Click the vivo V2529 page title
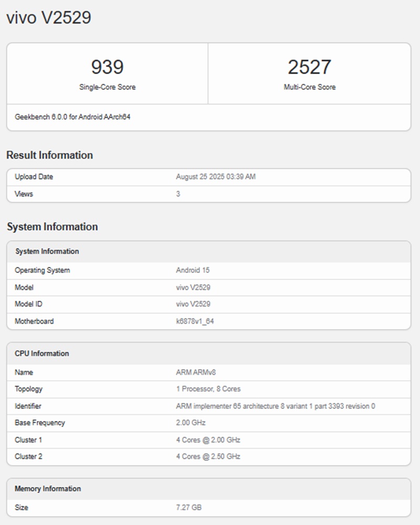420x525 pixels. (49, 18)
